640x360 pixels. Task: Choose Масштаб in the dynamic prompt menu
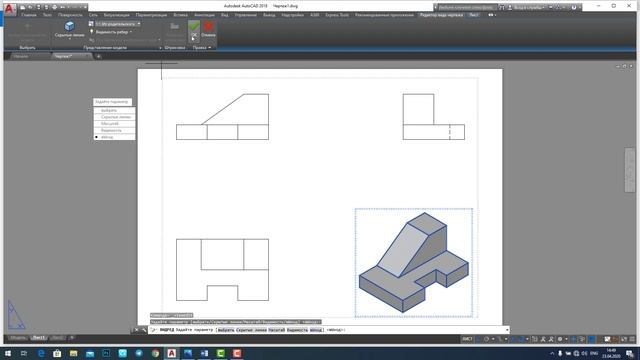(114, 124)
